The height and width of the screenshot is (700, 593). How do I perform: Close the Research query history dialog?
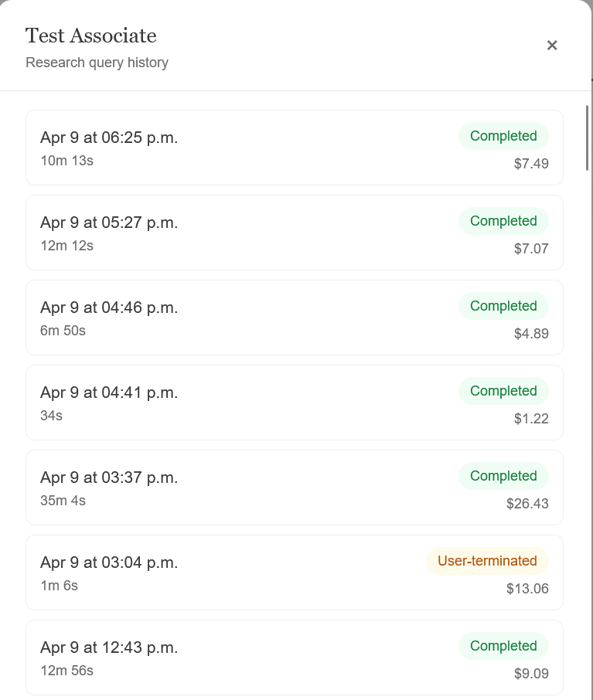click(x=552, y=46)
